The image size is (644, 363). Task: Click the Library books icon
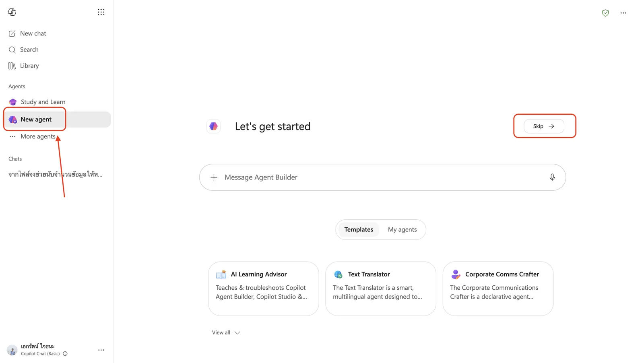(12, 66)
